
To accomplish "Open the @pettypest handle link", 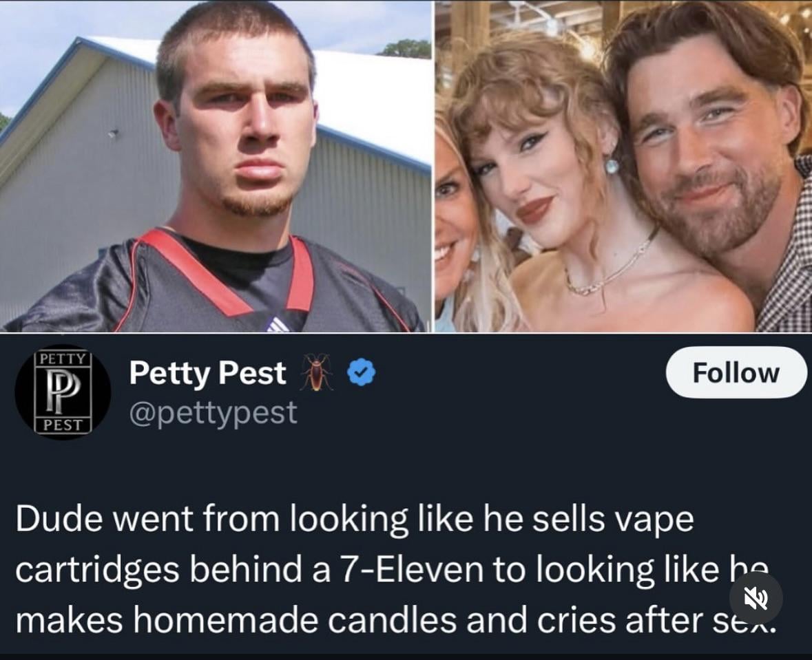I will 213,412.
